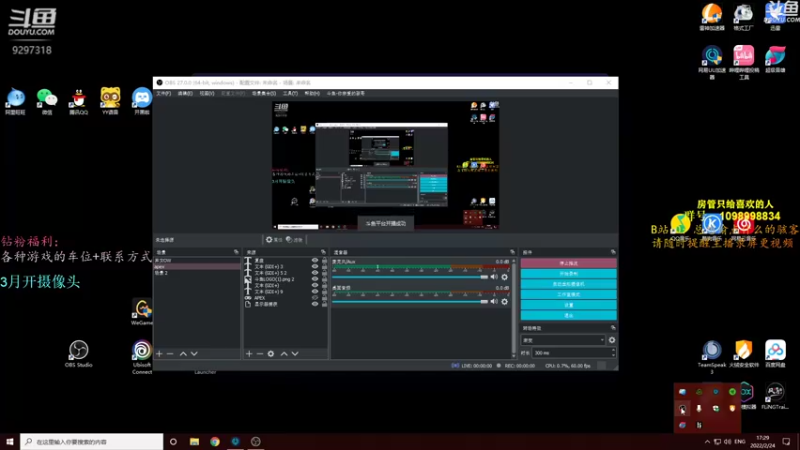The height and width of the screenshot is (450, 800).
Task: Open the Edit menu in OBS
Action: pyautogui.click(x=185, y=93)
